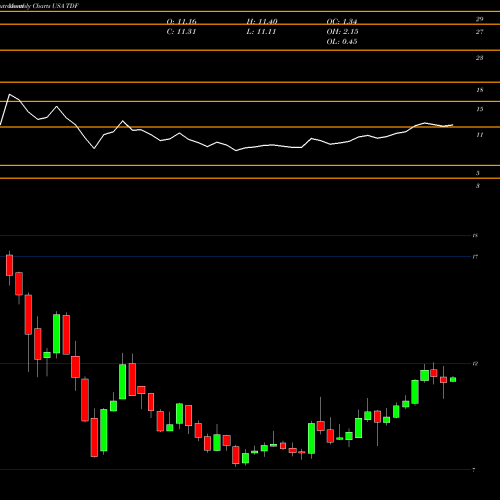Select the open value 'O: 11.16'
Screen dimensions: 500x500
pos(181,21)
